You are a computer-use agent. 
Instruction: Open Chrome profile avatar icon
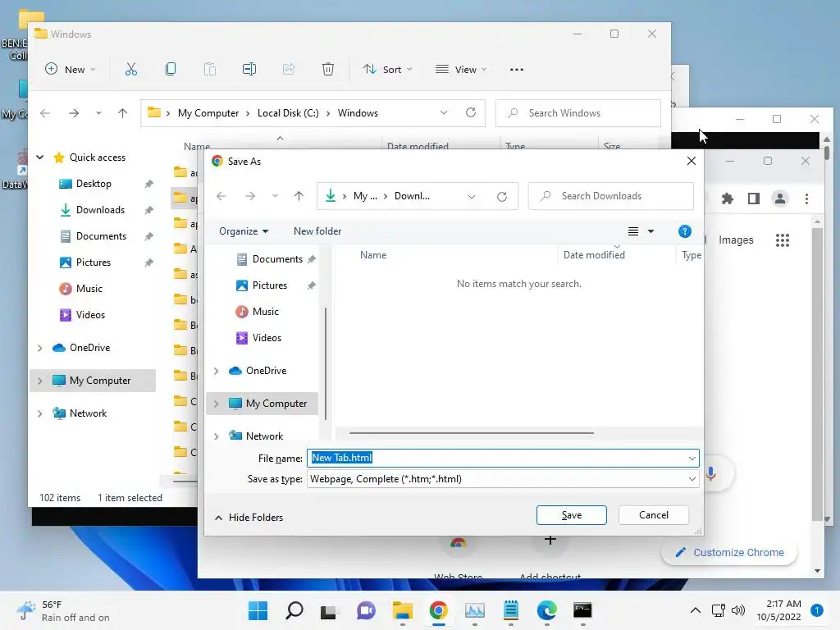click(x=780, y=199)
